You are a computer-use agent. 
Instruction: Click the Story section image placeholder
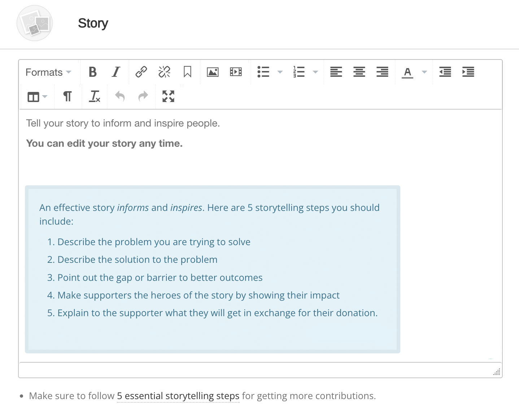tap(35, 23)
